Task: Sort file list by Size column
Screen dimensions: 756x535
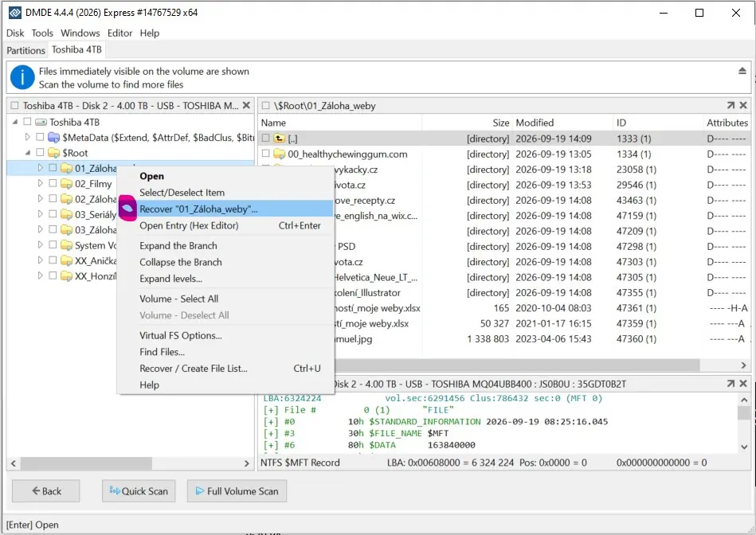Action: coord(467,123)
